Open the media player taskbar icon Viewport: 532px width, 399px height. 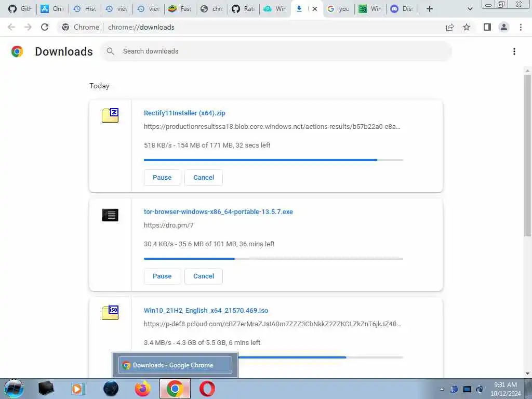78,389
